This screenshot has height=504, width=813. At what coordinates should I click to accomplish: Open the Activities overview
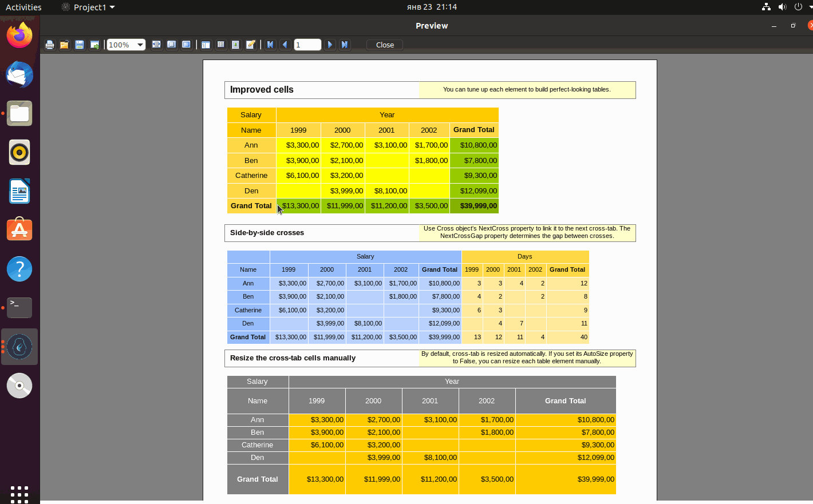pos(23,7)
